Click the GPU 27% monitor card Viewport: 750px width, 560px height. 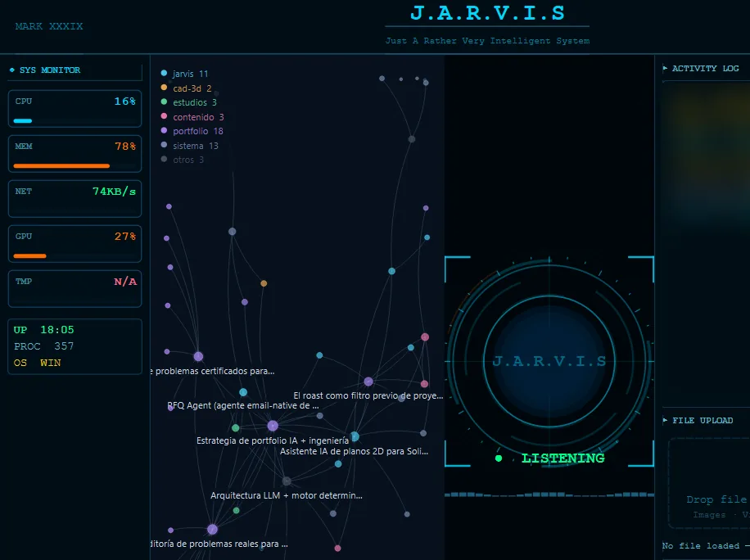pyautogui.click(x=75, y=243)
